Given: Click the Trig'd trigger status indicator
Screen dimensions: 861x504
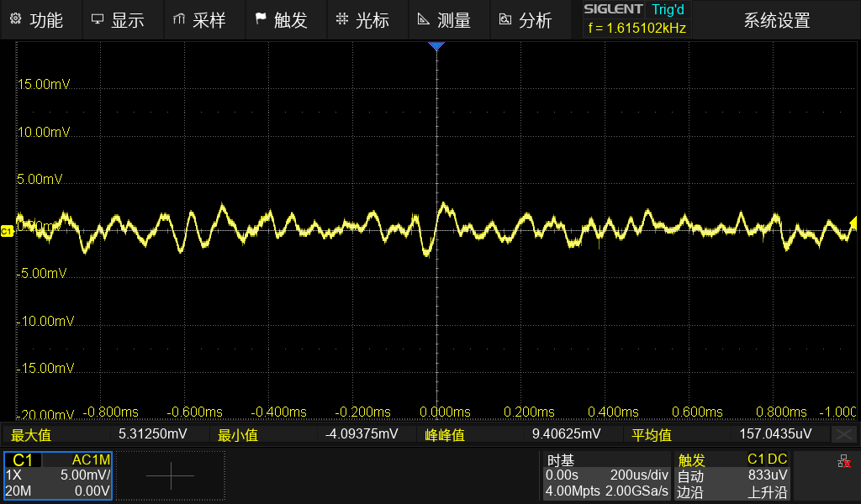Looking at the screenshot, I should coord(668,9).
